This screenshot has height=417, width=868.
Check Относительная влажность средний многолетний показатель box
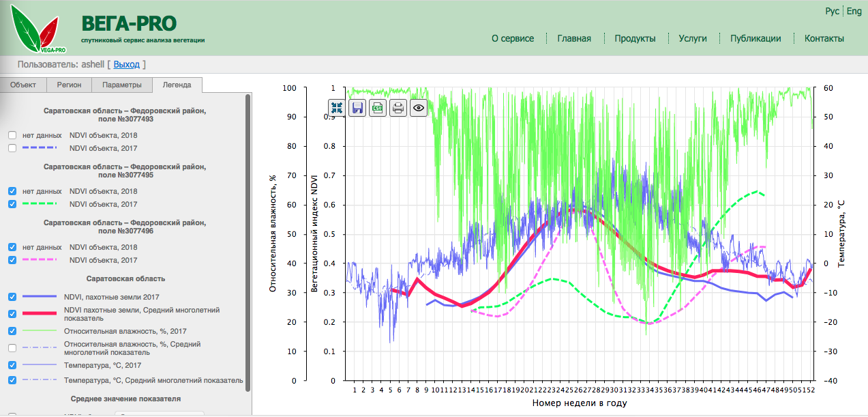[12, 348]
